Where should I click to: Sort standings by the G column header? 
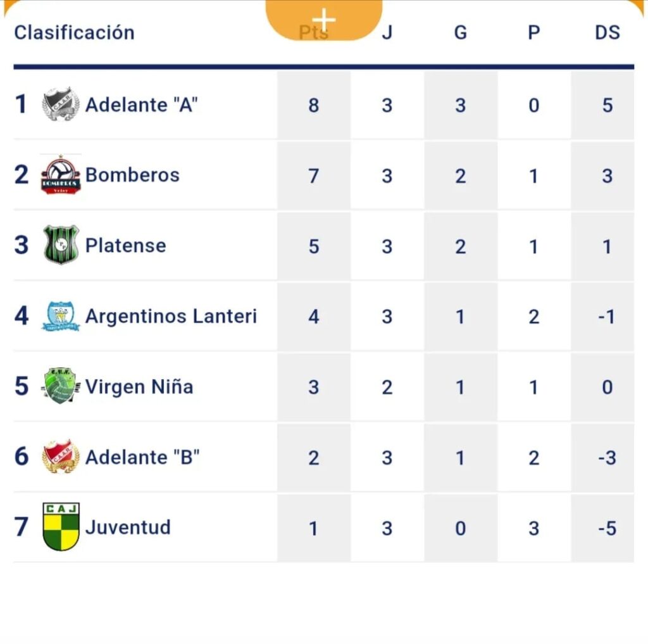click(x=460, y=32)
